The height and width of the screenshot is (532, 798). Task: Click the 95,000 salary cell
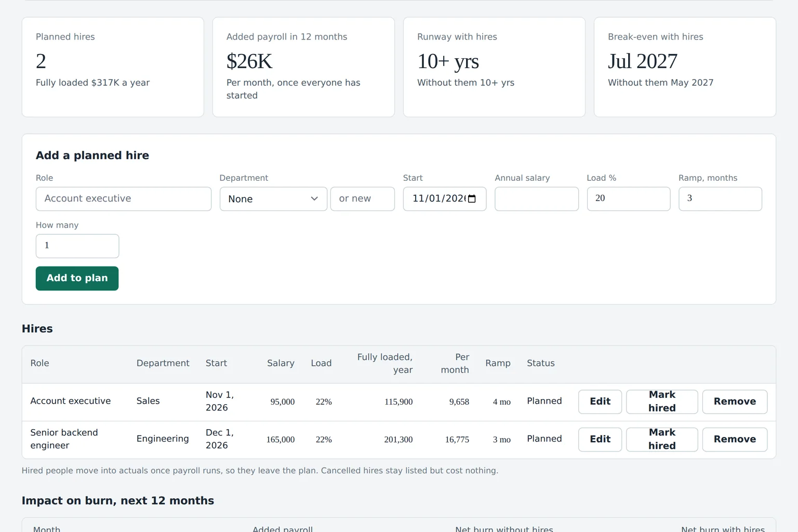click(283, 402)
